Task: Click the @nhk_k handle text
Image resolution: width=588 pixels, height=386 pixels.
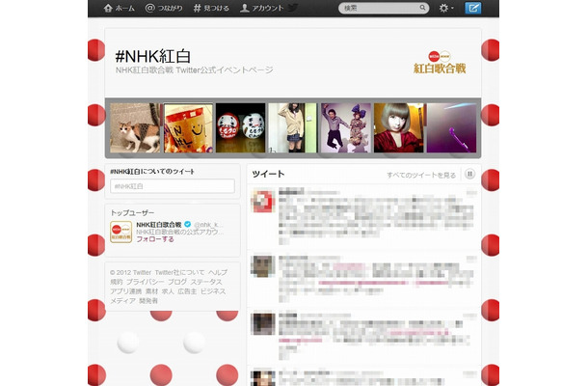Action: [208, 225]
